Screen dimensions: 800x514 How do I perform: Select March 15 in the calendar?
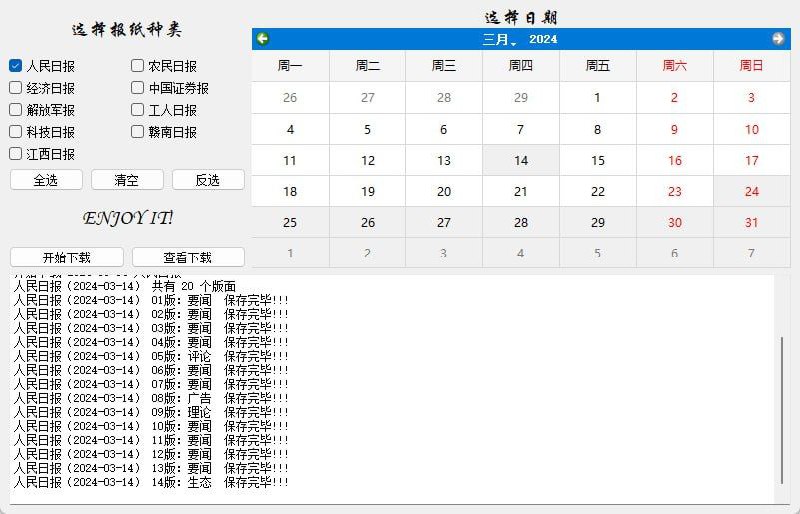597,160
